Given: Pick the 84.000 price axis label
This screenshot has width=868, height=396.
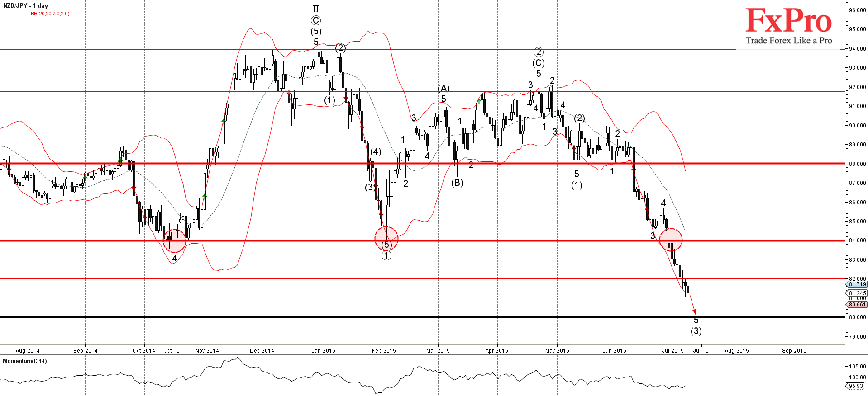Looking at the screenshot, I should 858,240.
